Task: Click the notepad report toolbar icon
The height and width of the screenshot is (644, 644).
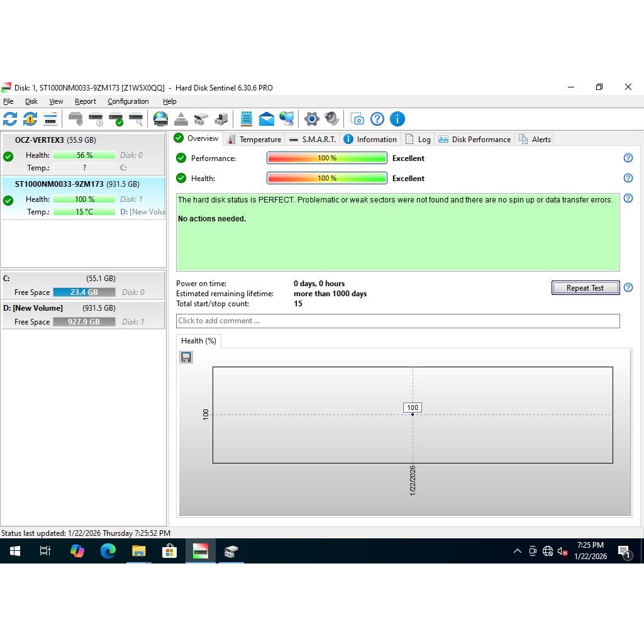Action: 246,119
